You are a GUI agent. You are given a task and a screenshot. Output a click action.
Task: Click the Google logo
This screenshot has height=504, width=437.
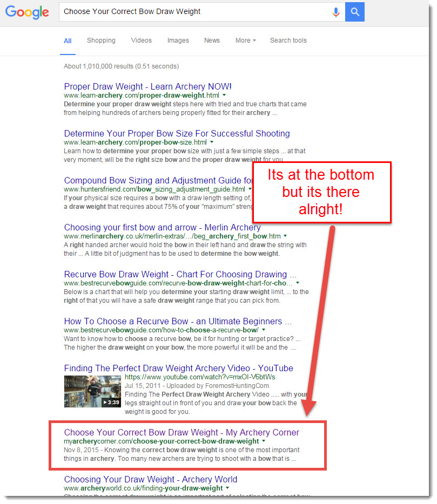[x=27, y=12]
